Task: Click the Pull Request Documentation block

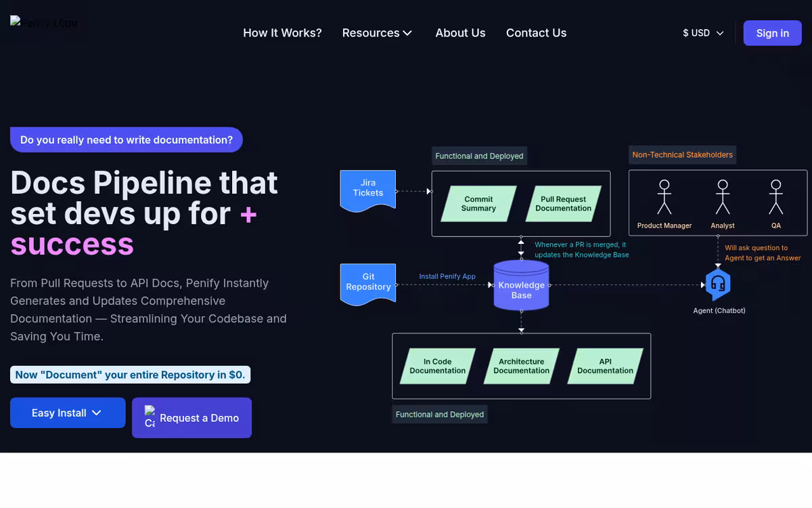Action: (x=563, y=204)
